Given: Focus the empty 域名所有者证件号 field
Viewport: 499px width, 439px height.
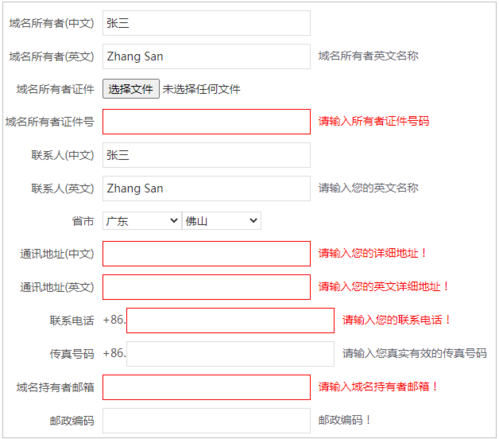Looking at the screenshot, I should coord(206,122).
